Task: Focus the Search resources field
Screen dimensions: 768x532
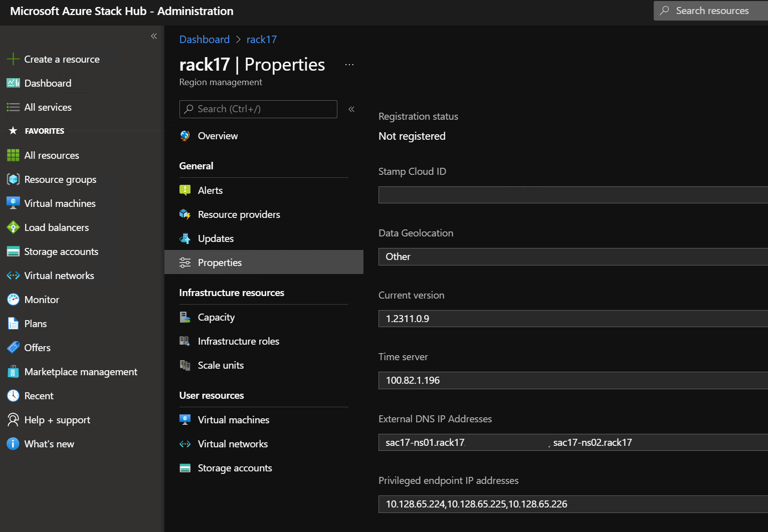Action: click(x=712, y=11)
